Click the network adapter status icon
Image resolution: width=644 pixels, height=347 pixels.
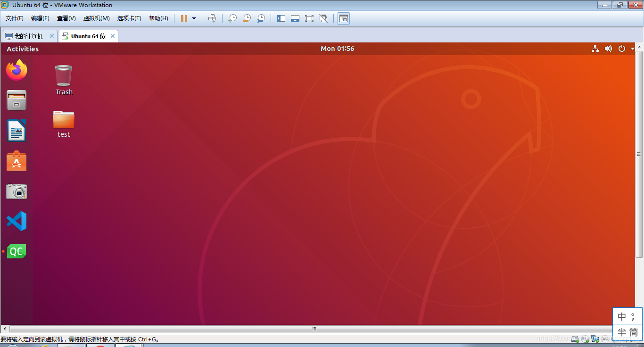[x=594, y=339]
